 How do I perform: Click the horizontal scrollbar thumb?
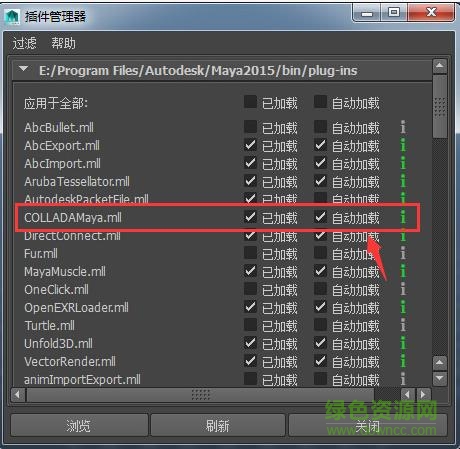pos(201,395)
